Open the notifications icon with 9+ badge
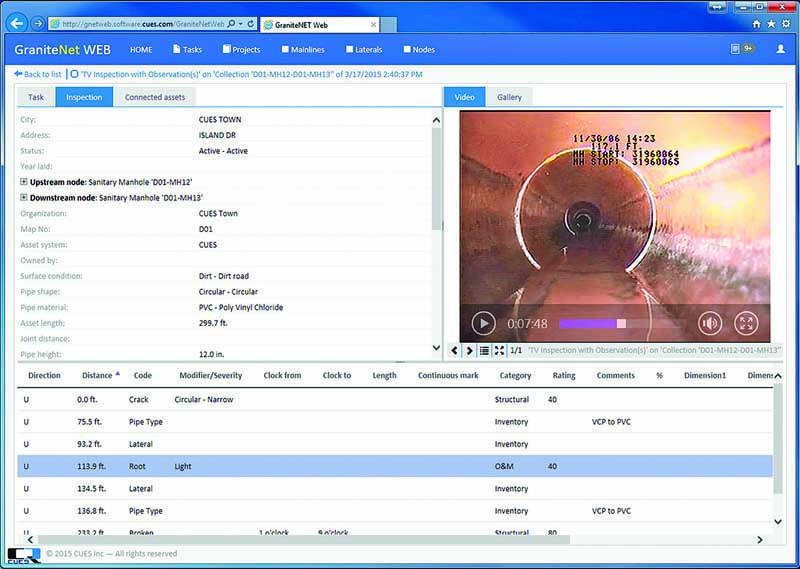Image resolution: width=800 pixels, height=569 pixels. (x=742, y=49)
